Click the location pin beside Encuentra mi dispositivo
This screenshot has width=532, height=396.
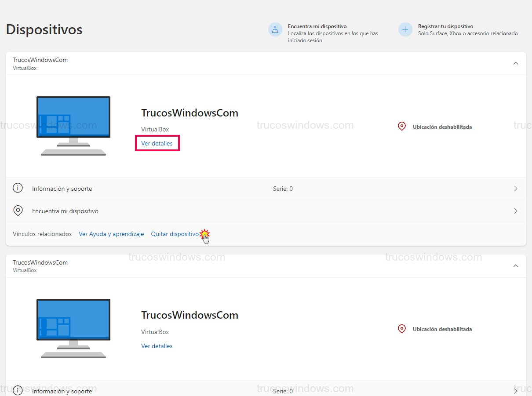18,211
